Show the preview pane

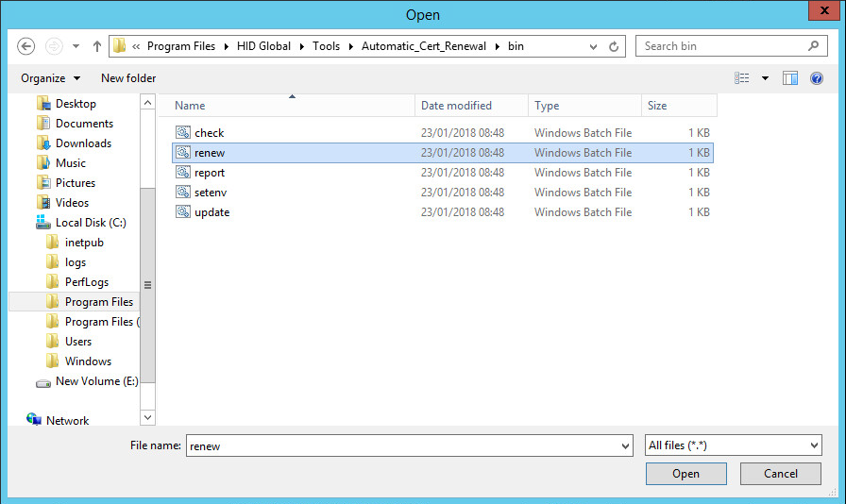coord(790,78)
